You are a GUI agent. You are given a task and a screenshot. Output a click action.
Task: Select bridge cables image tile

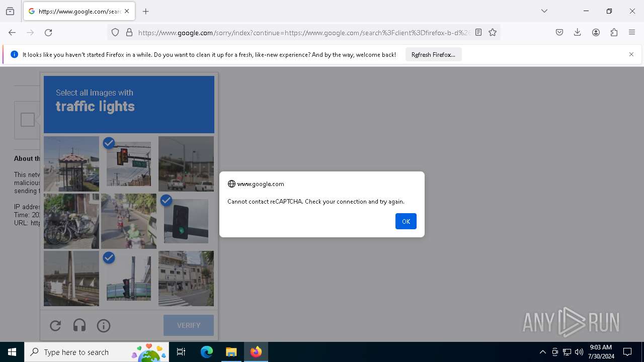point(71,279)
